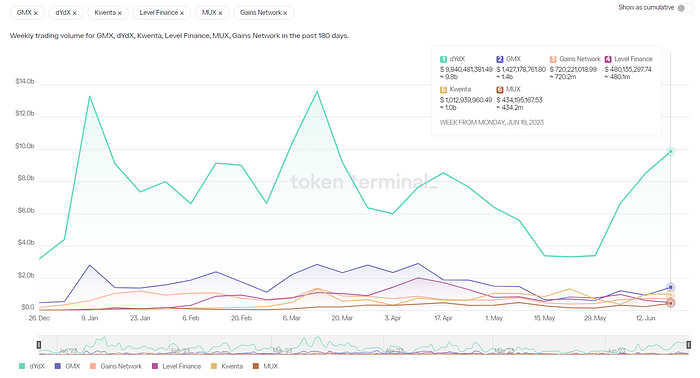Remove the Level Finance filter chip
Viewport: 700px width, 378px height.
(x=182, y=13)
